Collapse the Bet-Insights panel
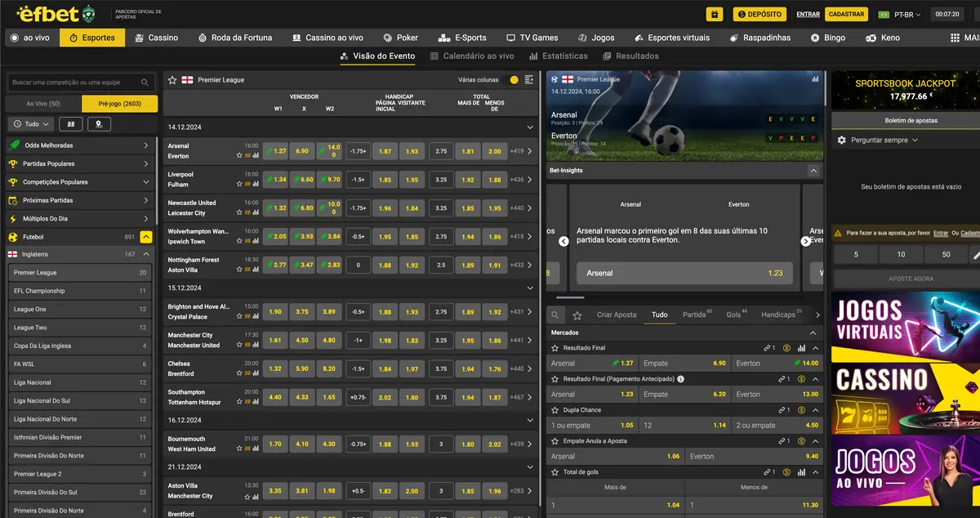This screenshot has width=980, height=518. click(813, 171)
